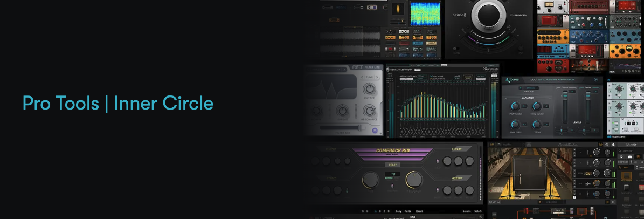The image size is (644, 219).
Task: Click the Timing Variation knob in Antares Duo
Action: (537, 105)
